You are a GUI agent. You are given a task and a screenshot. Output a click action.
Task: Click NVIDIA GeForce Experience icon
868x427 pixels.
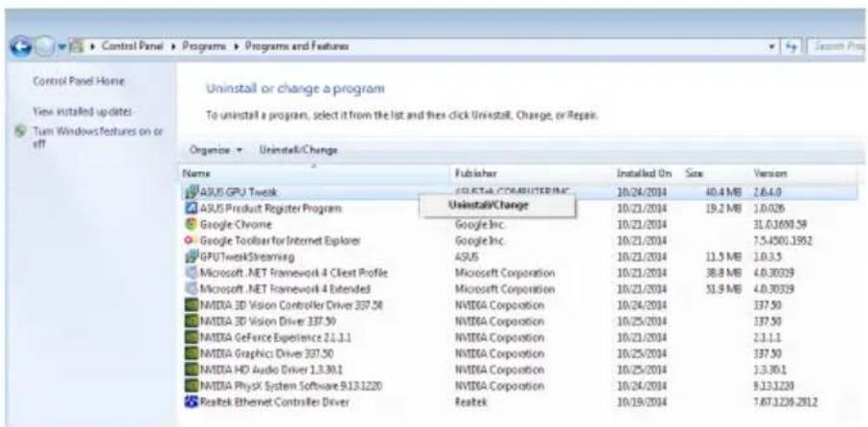point(192,337)
